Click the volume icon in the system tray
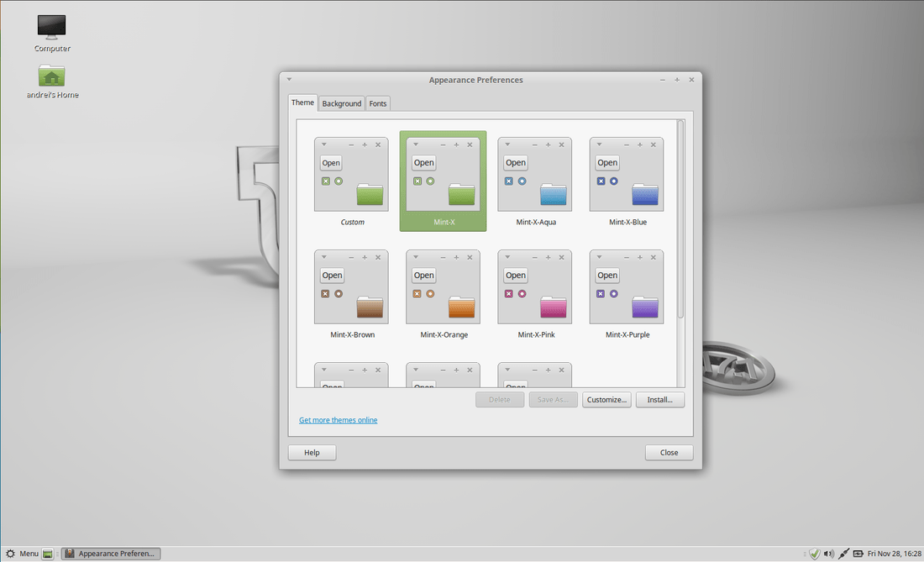 [x=828, y=554]
